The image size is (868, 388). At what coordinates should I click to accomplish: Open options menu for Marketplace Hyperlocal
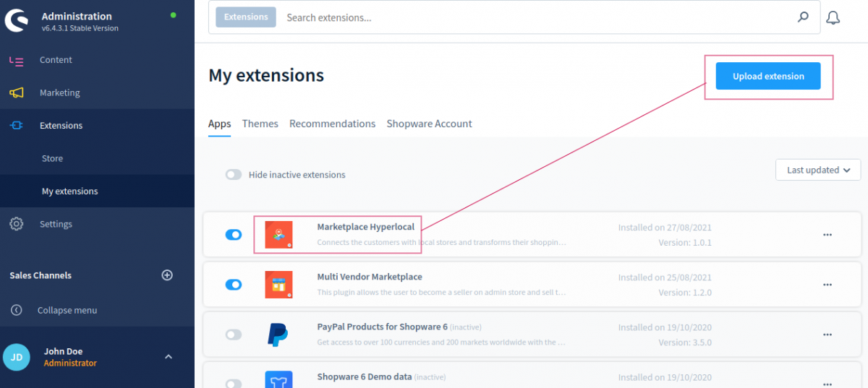(x=827, y=235)
